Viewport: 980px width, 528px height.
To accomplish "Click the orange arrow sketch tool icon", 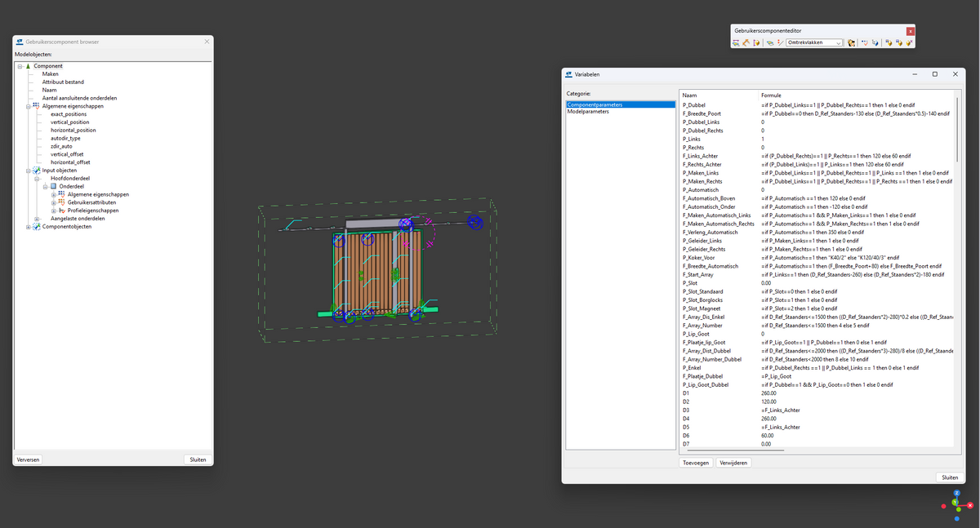I will [746, 42].
